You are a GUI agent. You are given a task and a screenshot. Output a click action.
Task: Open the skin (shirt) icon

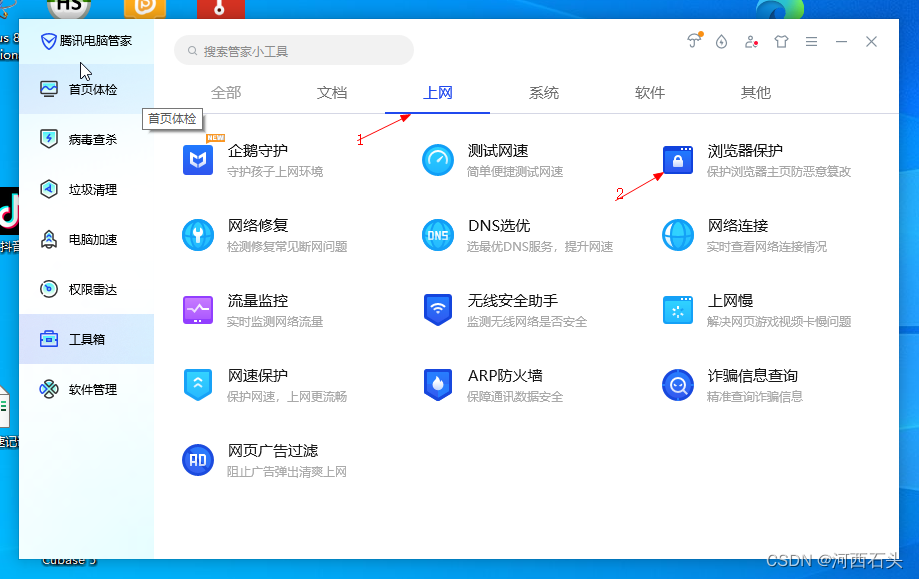click(x=781, y=42)
